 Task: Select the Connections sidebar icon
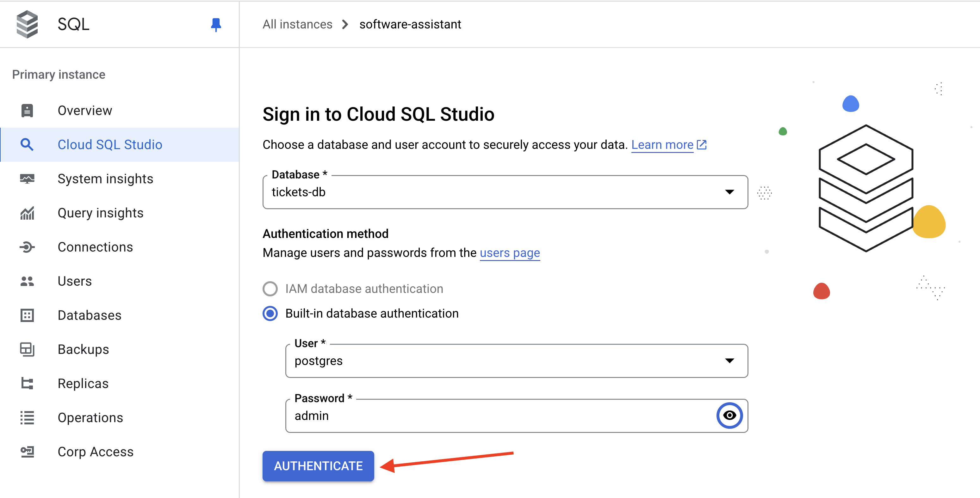27,247
